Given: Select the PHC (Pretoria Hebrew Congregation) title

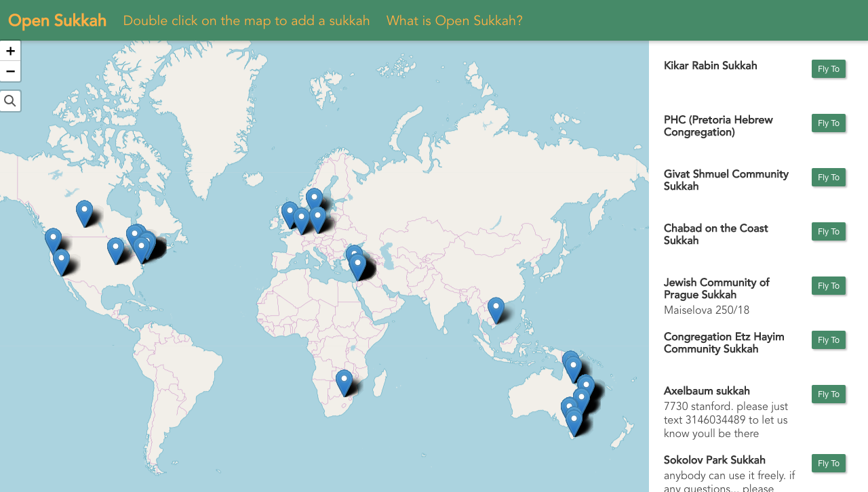Looking at the screenshot, I should tap(718, 126).
